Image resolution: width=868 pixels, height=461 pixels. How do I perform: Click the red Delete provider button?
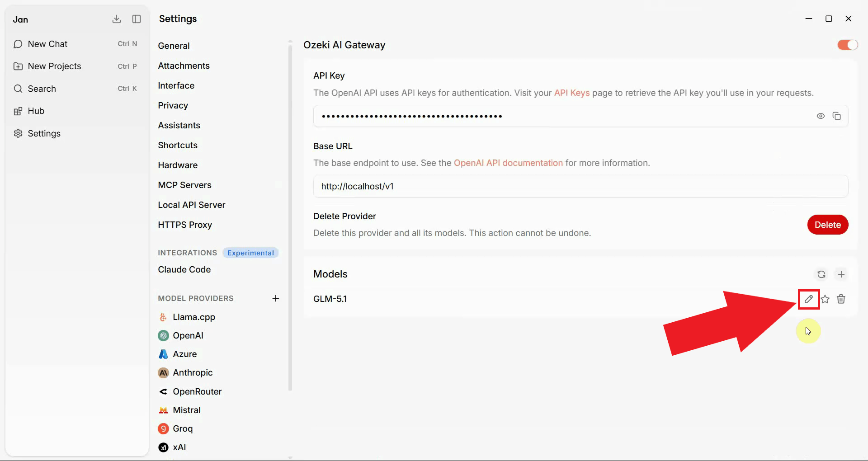pyautogui.click(x=827, y=225)
